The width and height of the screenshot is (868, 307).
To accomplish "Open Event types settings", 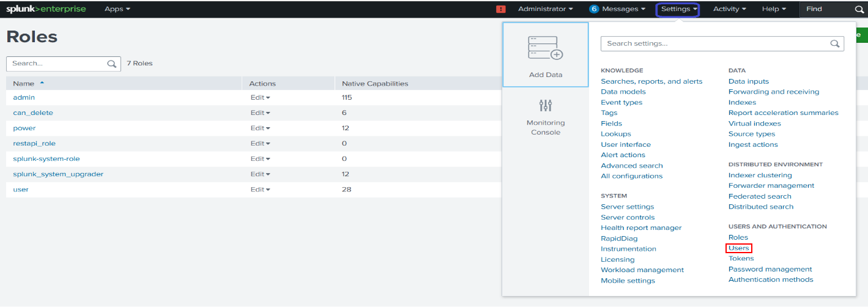I will (x=621, y=102).
